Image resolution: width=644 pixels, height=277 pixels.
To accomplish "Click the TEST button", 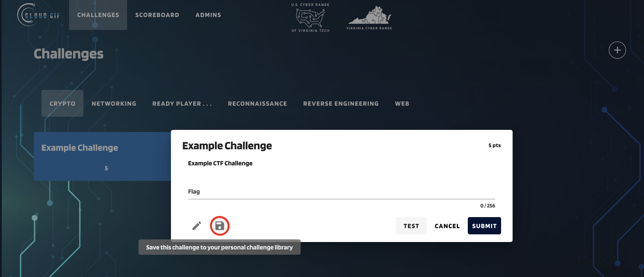I will coord(411,225).
